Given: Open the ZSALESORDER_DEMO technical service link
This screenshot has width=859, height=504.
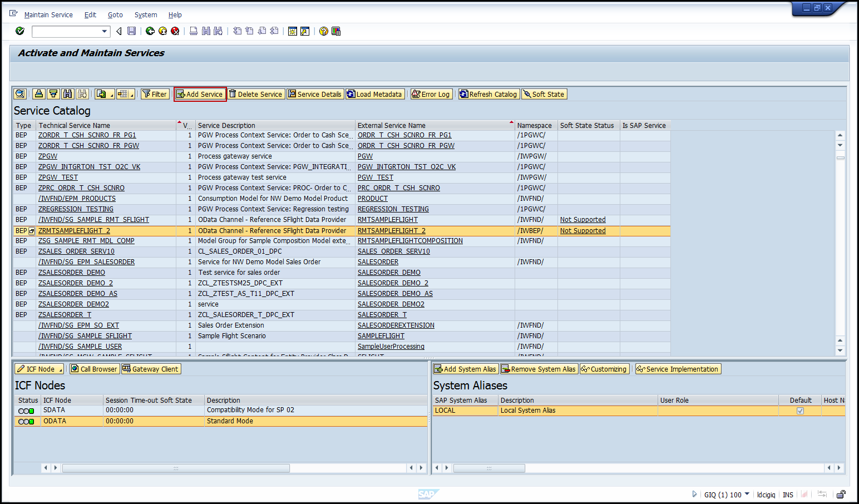Looking at the screenshot, I should tap(72, 273).
